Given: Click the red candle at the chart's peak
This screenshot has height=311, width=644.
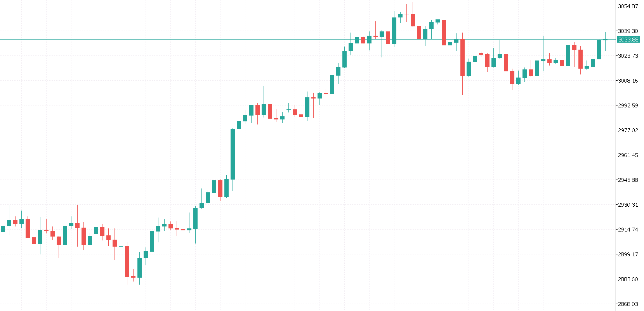Looking at the screenshot, I should coord(413,20).
